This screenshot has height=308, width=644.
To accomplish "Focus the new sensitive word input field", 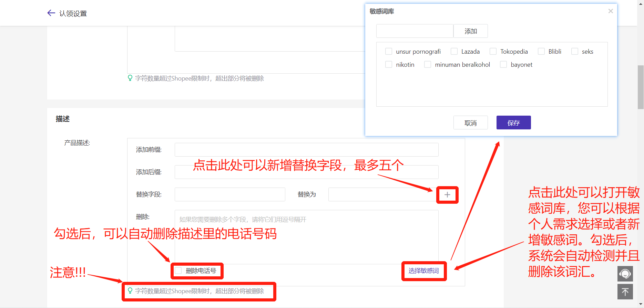I will tap(415, 31).
